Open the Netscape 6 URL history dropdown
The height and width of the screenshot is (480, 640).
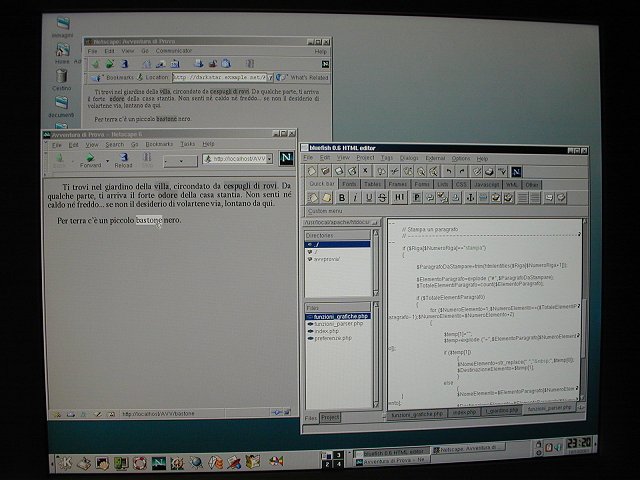click(269, 159)
